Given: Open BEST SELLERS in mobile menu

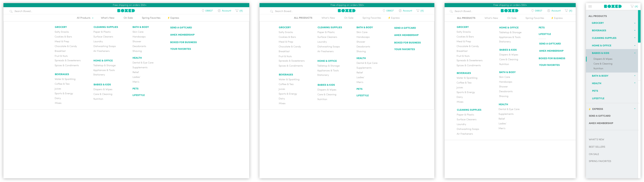Looking at the screenshot, I should tap(597, 147).
